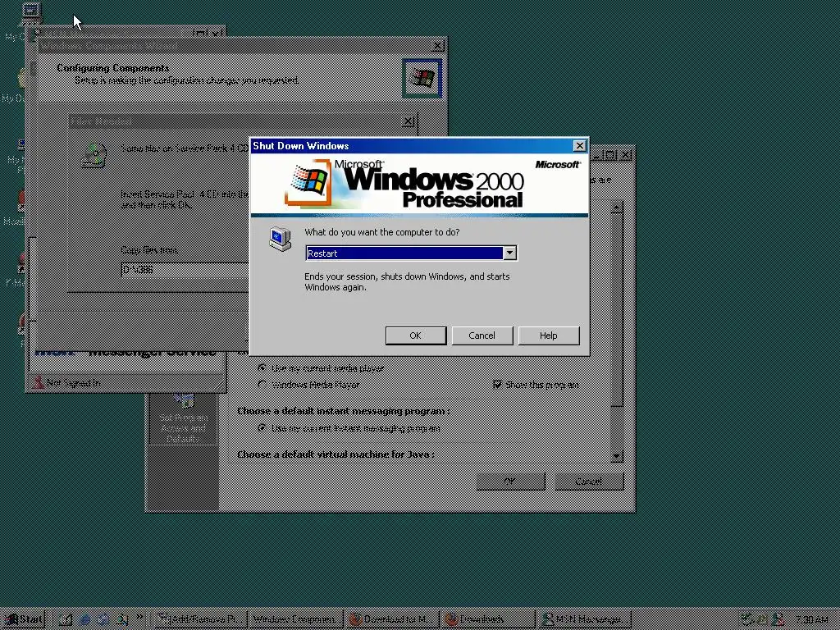The image size is (840, 630).
Task: Toggle 'Show this program' checkbox
Action: coord(498,384)
